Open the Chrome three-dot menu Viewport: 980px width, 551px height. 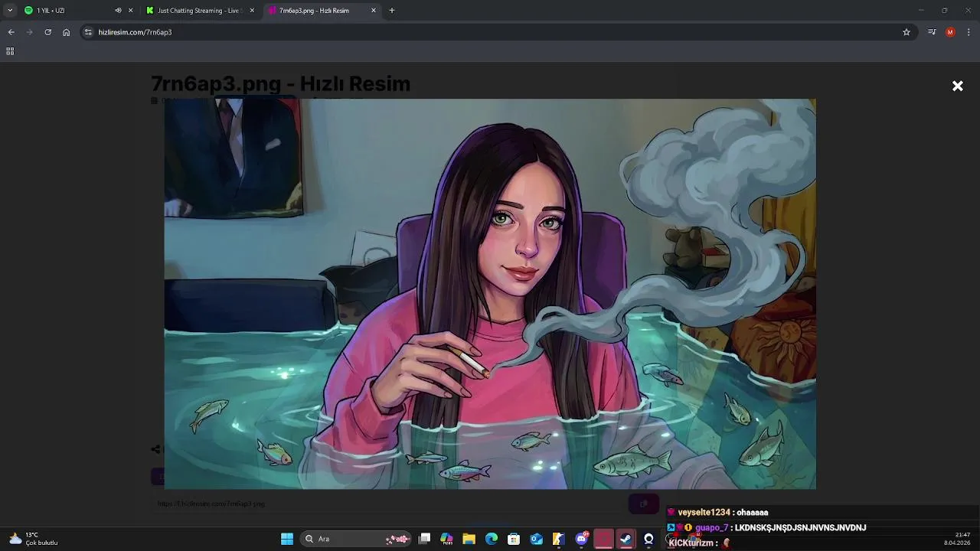click(969, 32)
